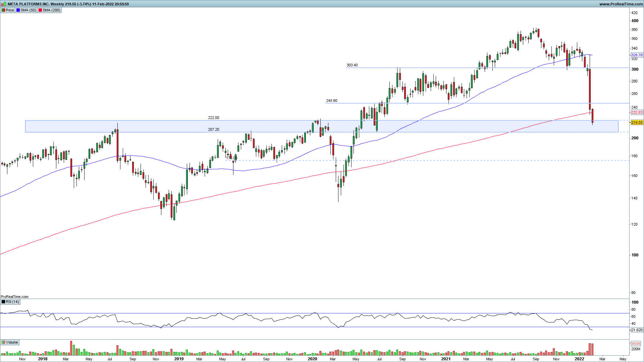Viewport: 644px width, 362px height.
Task: Click the yellow 219.55 current price tag
Action: 637,122
